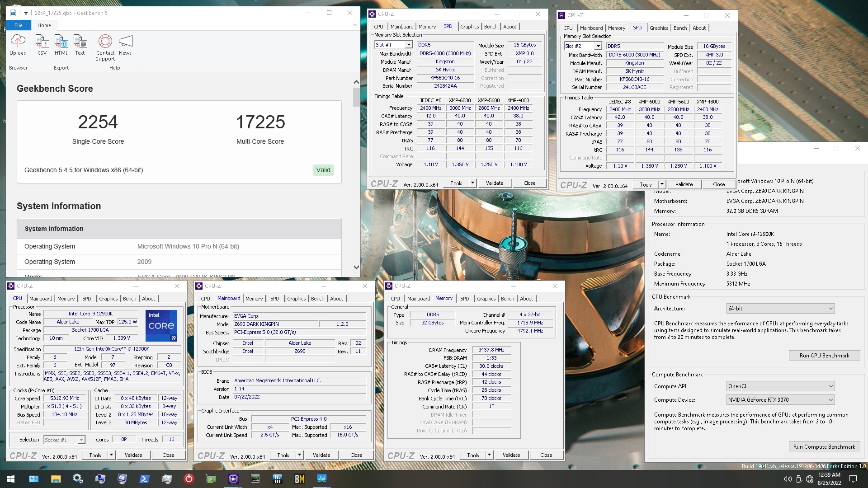
Task: Click Geekbench icon on taskbar
Action: point(322,479)
